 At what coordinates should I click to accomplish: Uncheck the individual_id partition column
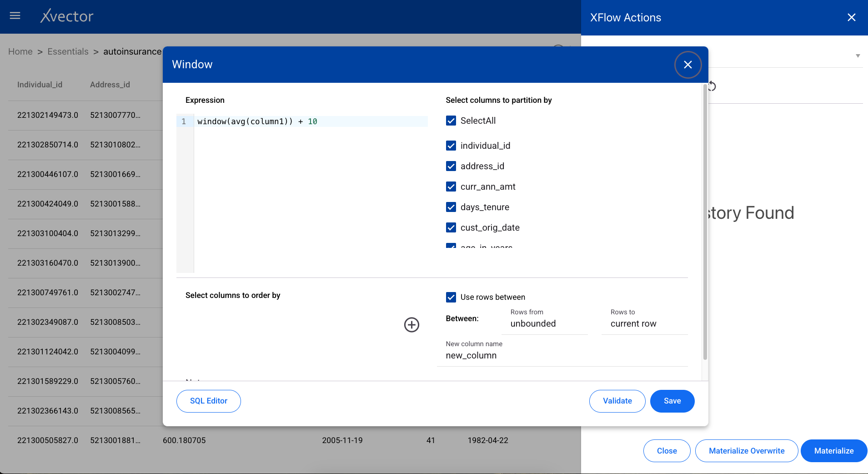point(451,146)
